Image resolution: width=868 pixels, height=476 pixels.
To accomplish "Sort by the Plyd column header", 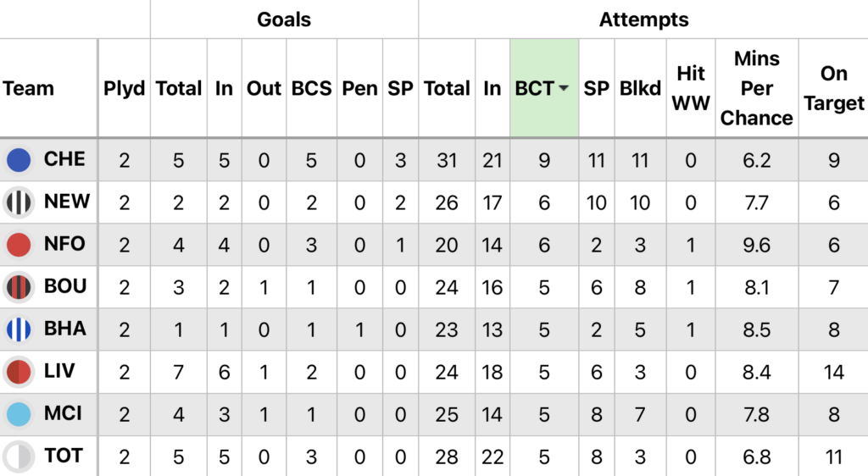I will 125,88.
